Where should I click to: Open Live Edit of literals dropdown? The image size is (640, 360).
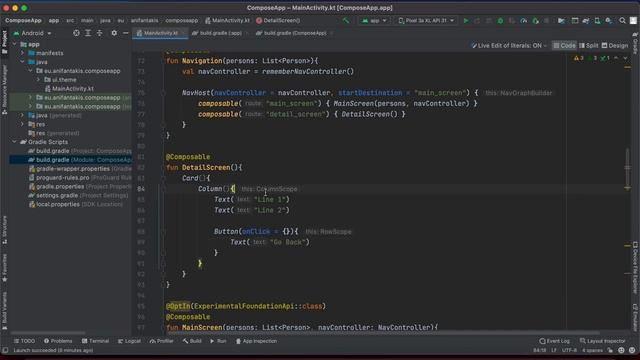coord(509,46)
